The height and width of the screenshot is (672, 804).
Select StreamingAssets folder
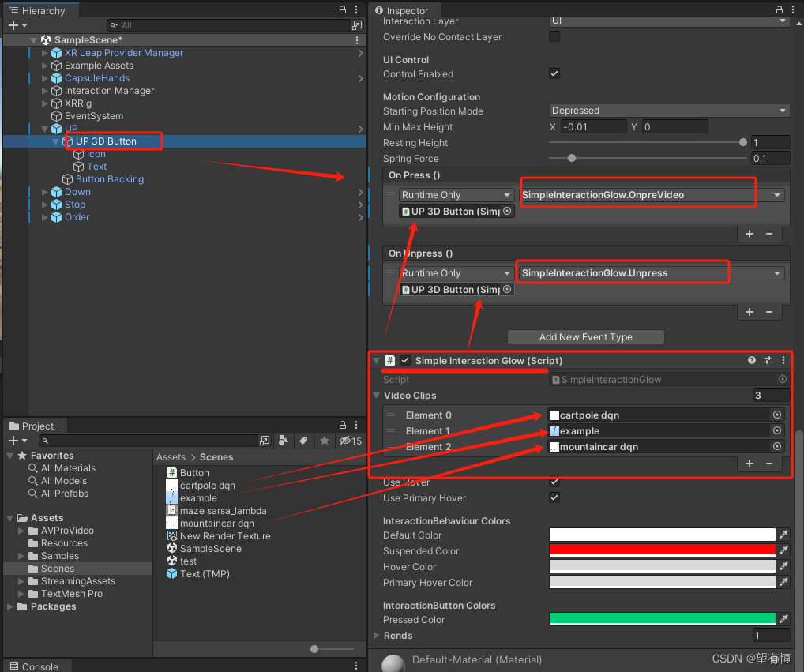[78, 580]
